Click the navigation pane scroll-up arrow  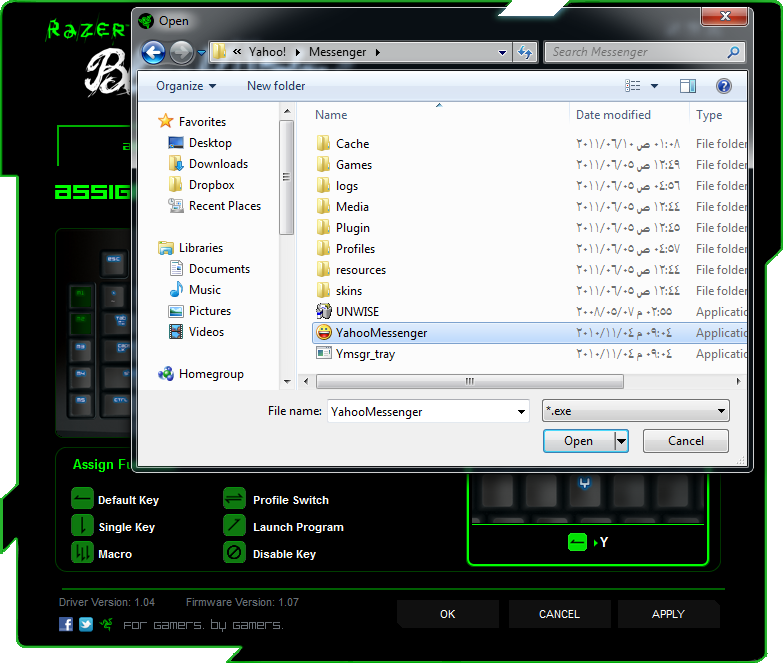point(287,111)
